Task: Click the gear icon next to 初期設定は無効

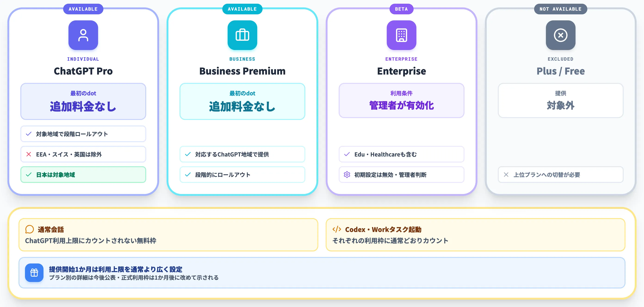Action: tap(347, 175)
